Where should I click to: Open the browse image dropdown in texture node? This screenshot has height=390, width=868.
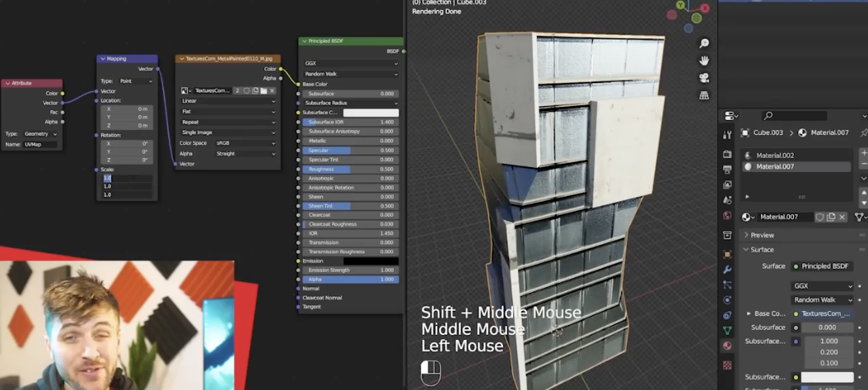click(187, 91)
